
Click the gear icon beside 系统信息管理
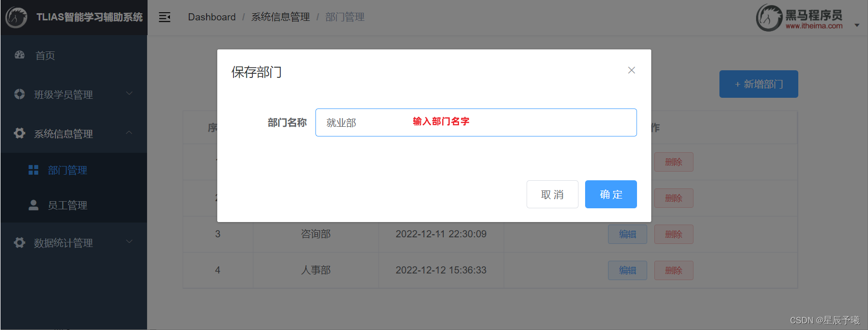point(19,133)
